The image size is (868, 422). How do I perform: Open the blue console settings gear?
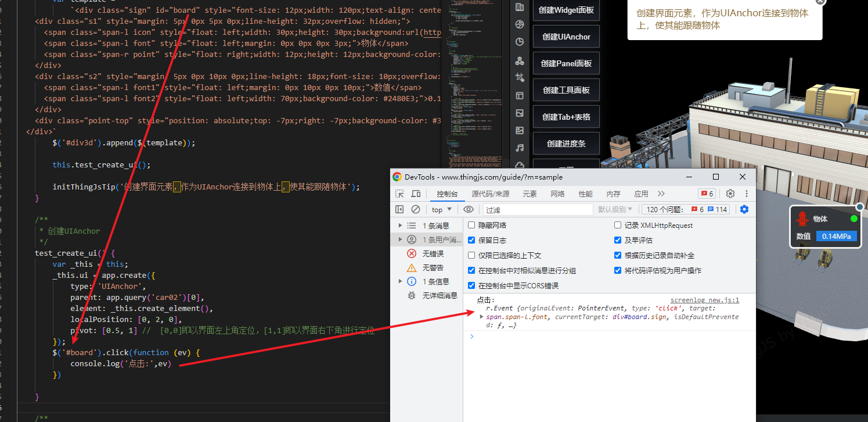(744, 209)
